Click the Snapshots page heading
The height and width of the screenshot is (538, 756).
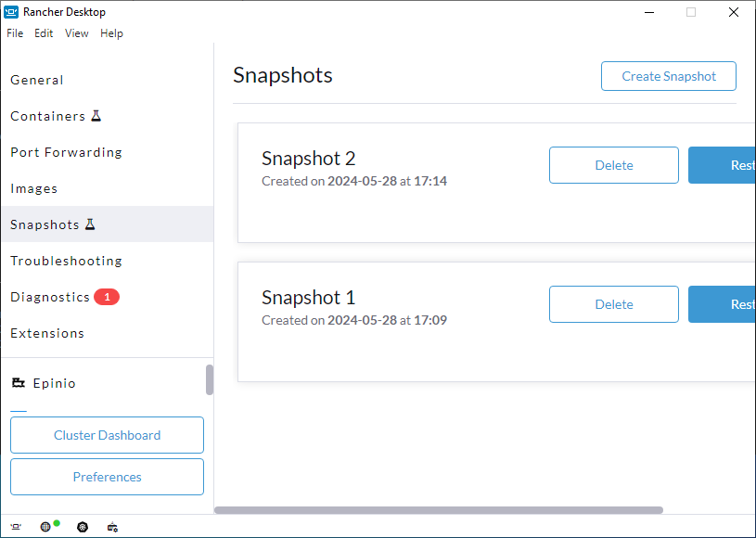[x=283, y=75]
